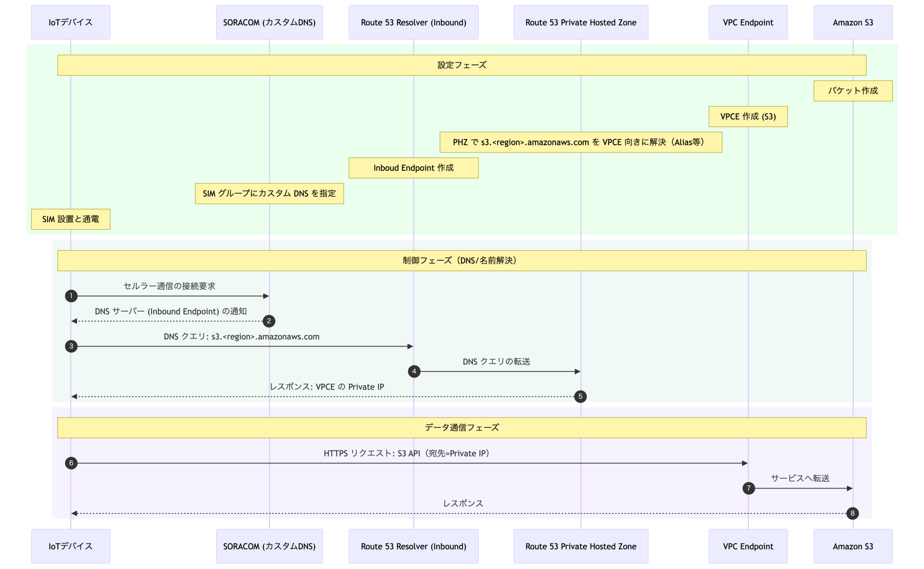Click circle 3 beside the DNS query arrow
This screenshot has height=569, width=924.
[71, 346]
